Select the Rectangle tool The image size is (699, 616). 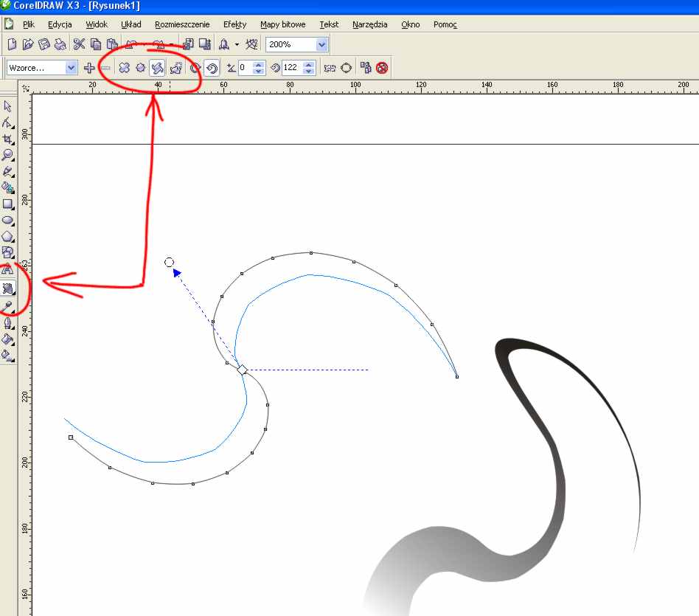(8, 204)
